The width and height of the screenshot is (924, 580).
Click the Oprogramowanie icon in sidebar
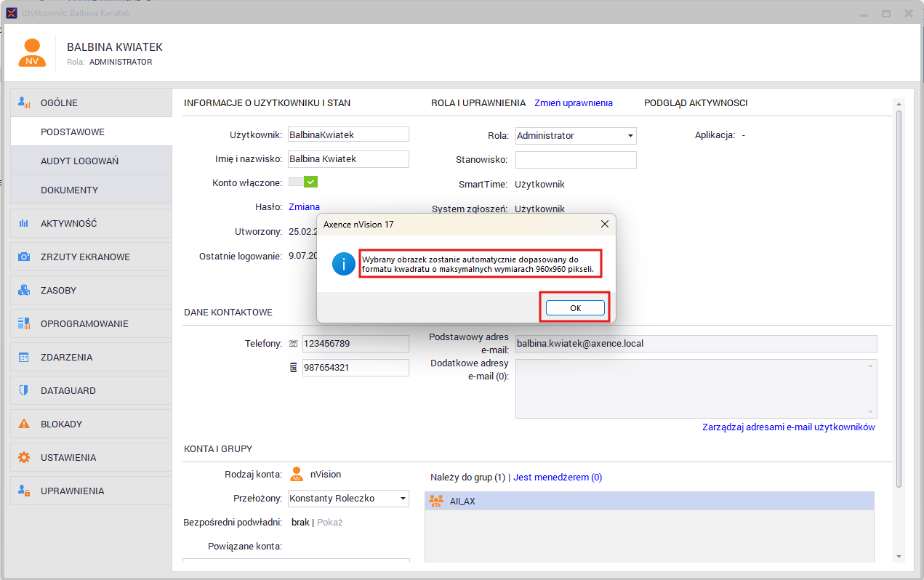pos(24,323)
